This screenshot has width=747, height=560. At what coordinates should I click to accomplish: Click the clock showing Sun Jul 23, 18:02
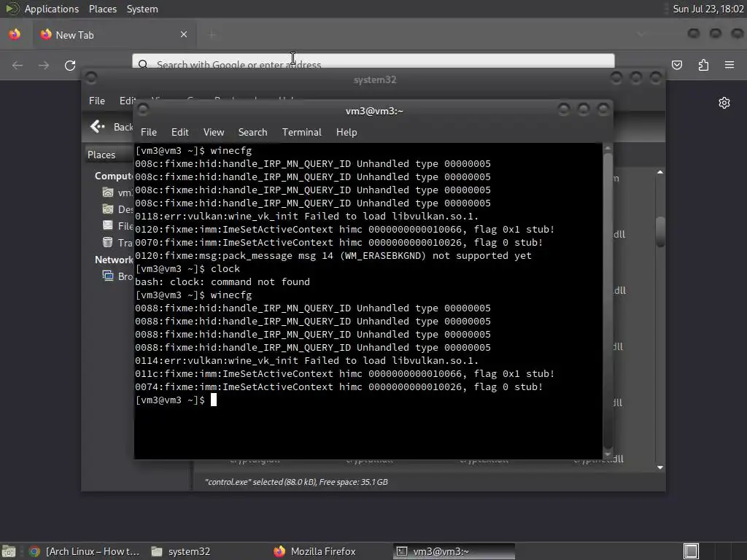click(708, 9)
